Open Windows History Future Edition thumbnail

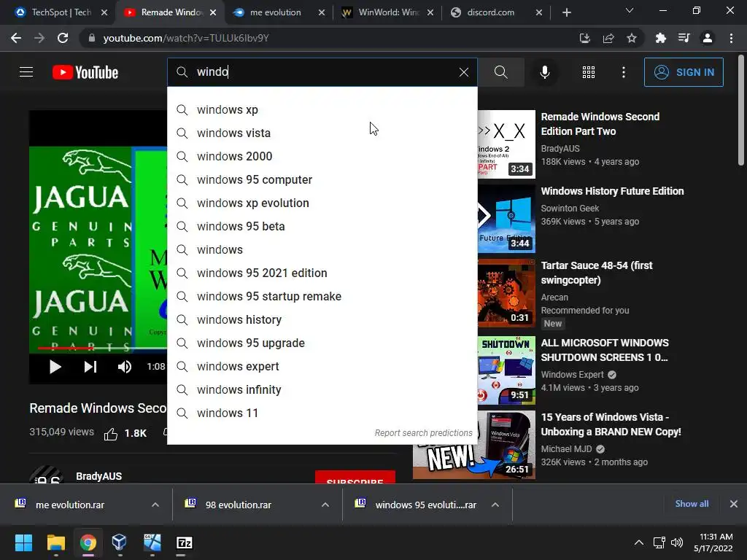[x=506, y=219]
